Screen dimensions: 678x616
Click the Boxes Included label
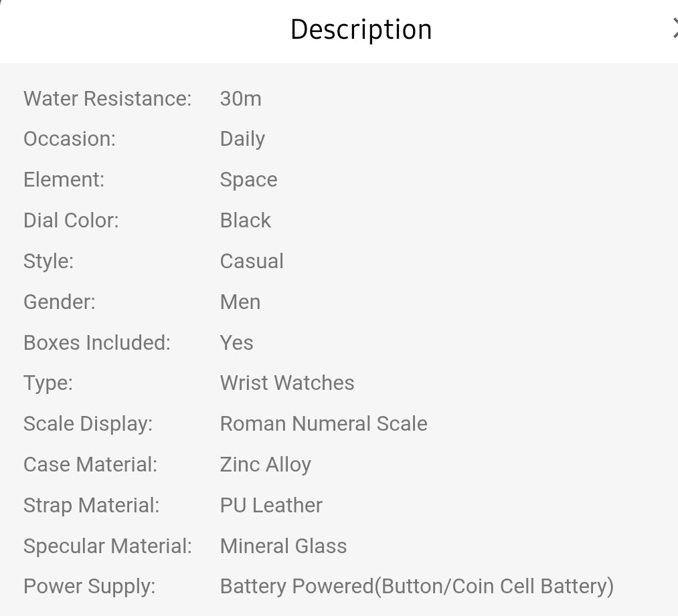tap(96, 342)
